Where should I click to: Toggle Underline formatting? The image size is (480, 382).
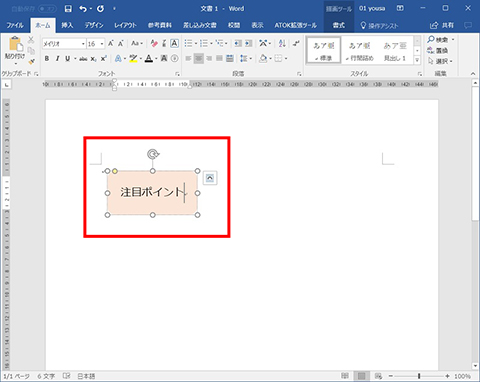point(68,59)
